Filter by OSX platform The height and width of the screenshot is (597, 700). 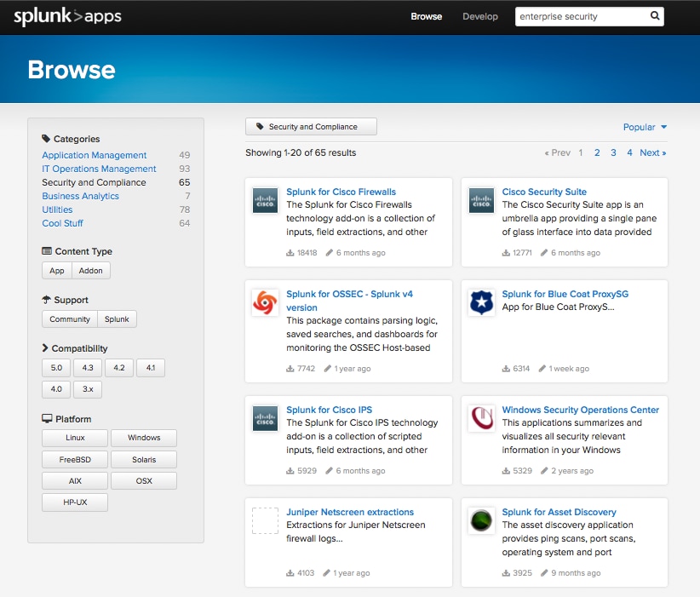144,481
